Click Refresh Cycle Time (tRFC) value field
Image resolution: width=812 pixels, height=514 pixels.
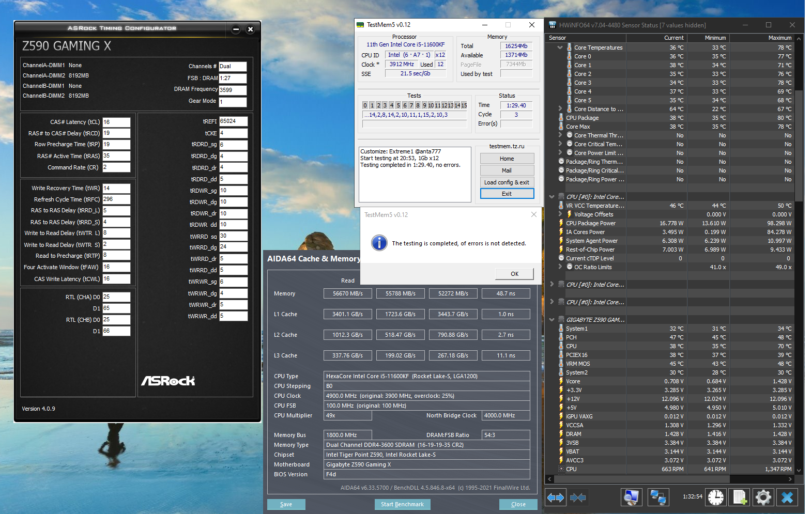tap(116, 199)
